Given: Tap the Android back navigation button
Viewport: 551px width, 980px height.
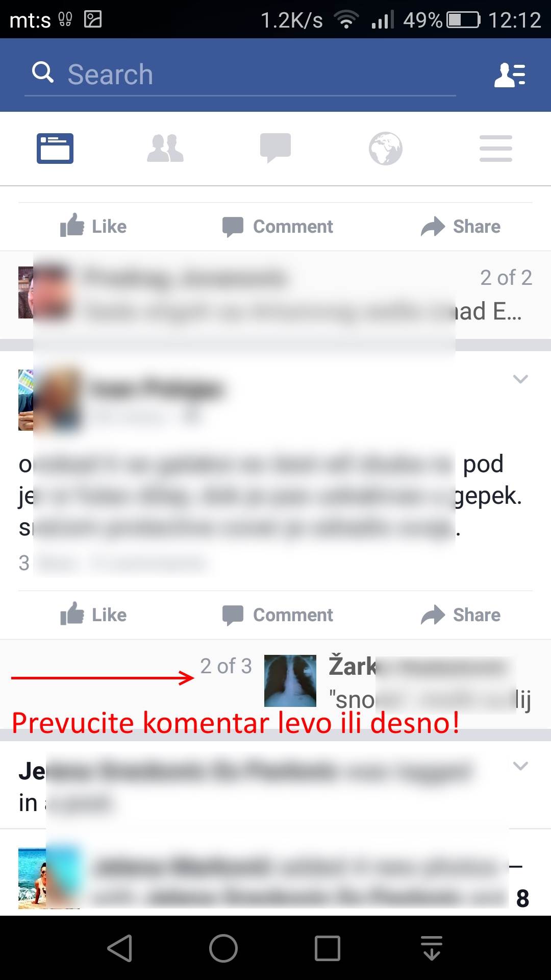Looking at the screenshot, I should 120,948.
